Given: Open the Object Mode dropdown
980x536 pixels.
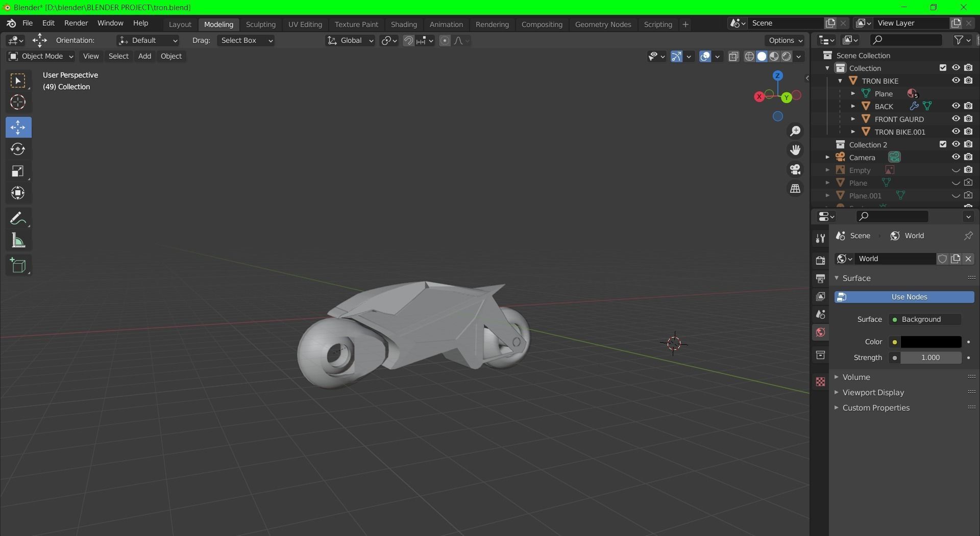Looking at the screenshot, I should 41,57.
